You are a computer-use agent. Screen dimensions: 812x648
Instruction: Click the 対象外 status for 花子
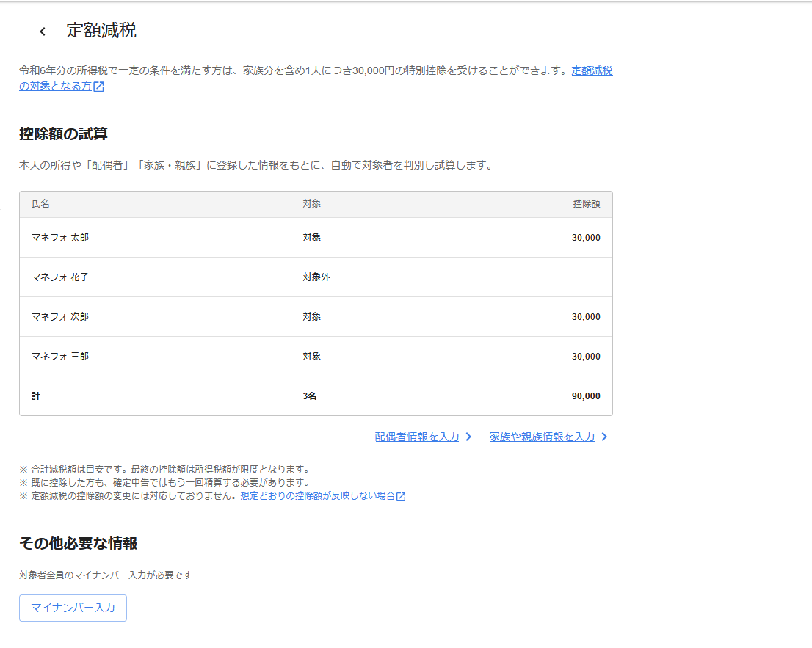pyautogui.click(x=316, y=277)
